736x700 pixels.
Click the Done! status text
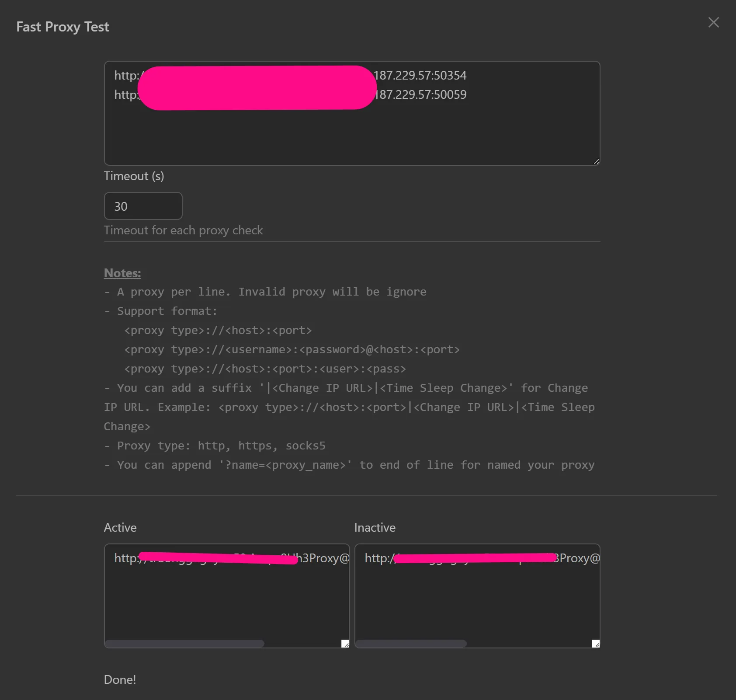tap(119, 679)
